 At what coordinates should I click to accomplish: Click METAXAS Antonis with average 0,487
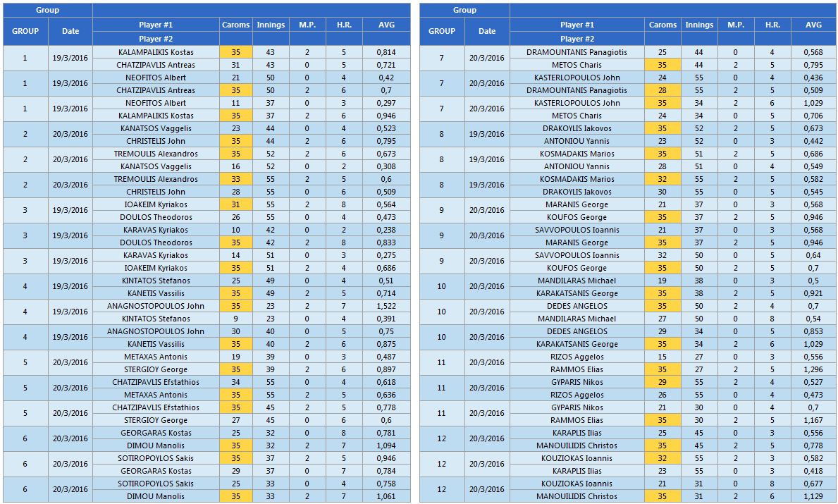pos(156,357)
